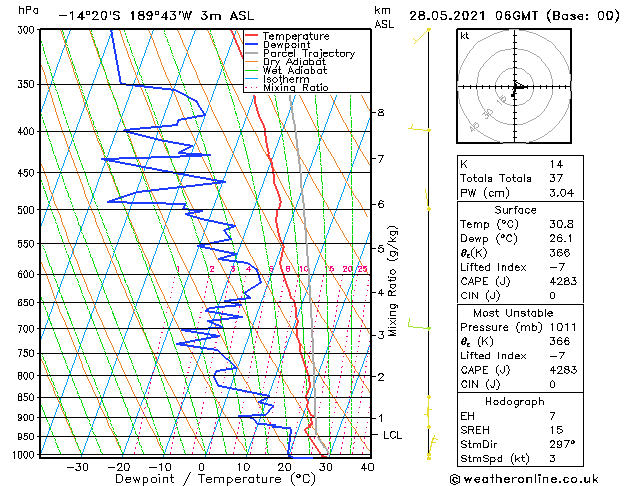Click the 500 hPa pressure axis label
The image size is (629, 486).
pos(26,210)
